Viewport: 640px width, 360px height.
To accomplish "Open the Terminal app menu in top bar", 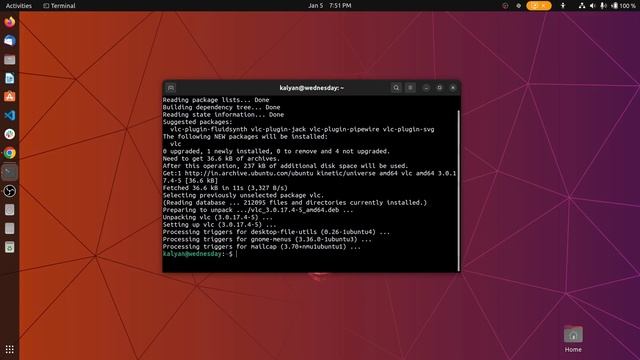I will pos(60,6).
